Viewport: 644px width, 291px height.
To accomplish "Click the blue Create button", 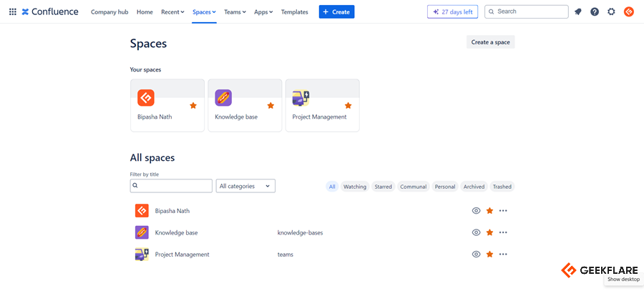I will 336,12.
